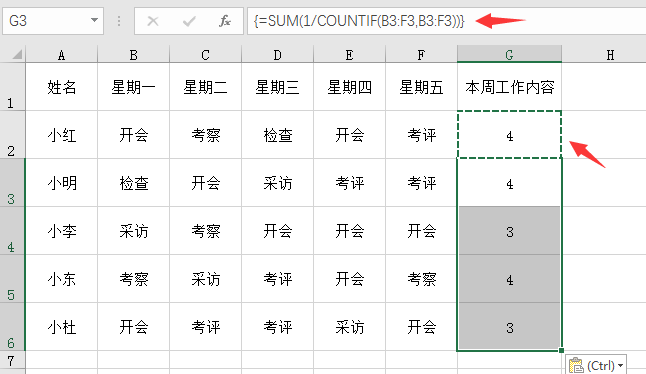Select row 4 header
The height and width of the screenshot is (374, 646).
click(x=13, y=231)
